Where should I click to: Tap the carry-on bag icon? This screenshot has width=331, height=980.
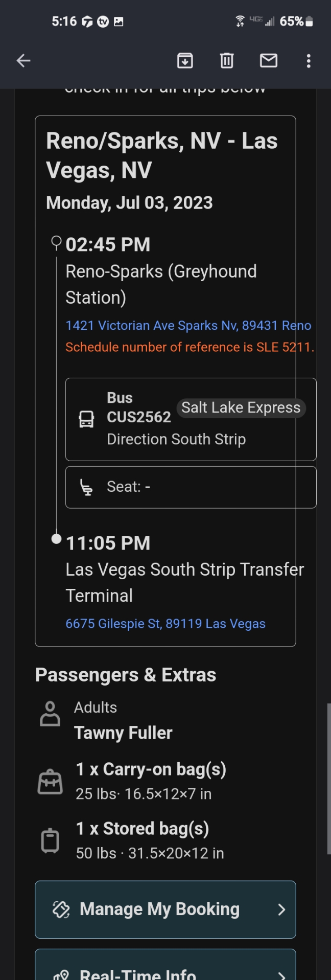coord(50,782)
